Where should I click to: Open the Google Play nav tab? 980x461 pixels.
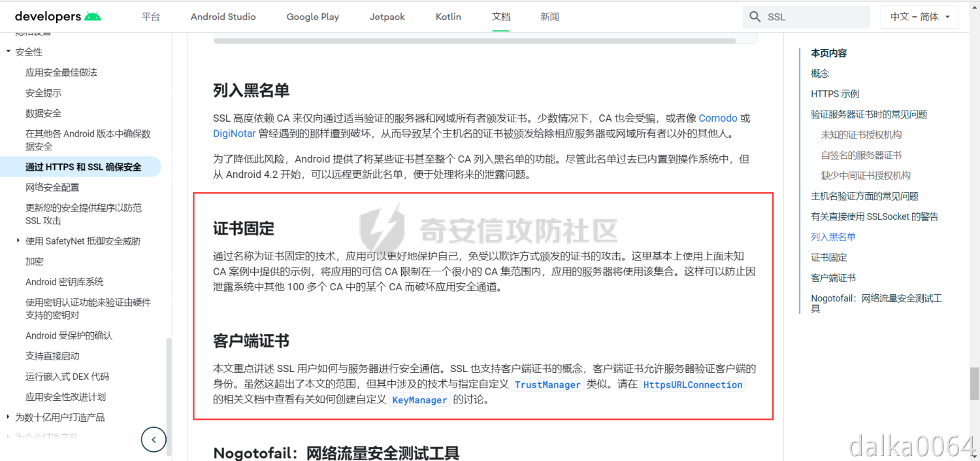point(313,17)
